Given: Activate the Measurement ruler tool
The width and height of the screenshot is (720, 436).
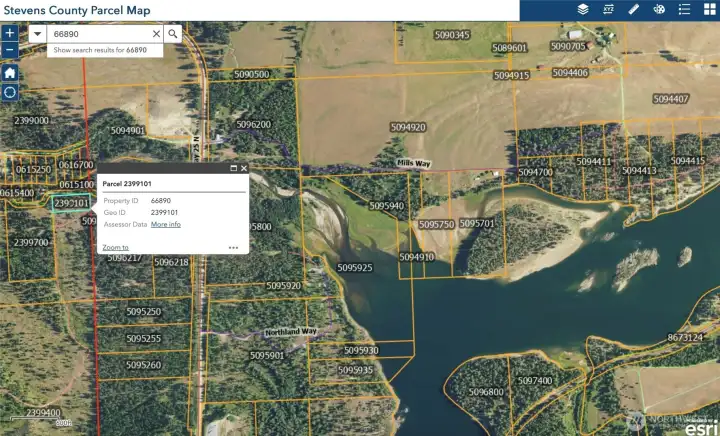Looking at the screenshot, I should (633, 9).
